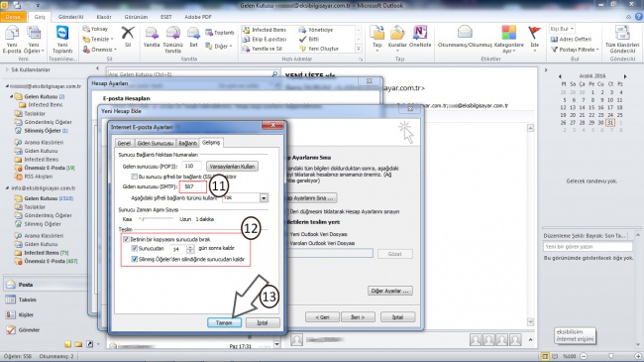Open the Dosya tab
This screenshot has width=644, height=362.
coord(13,17)
